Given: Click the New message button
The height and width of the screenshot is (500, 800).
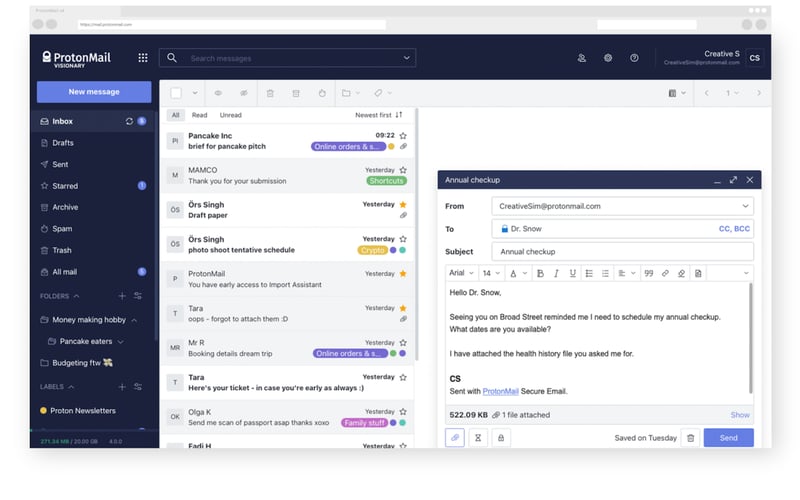Looking at the screenshot, I should coord(94,92).
